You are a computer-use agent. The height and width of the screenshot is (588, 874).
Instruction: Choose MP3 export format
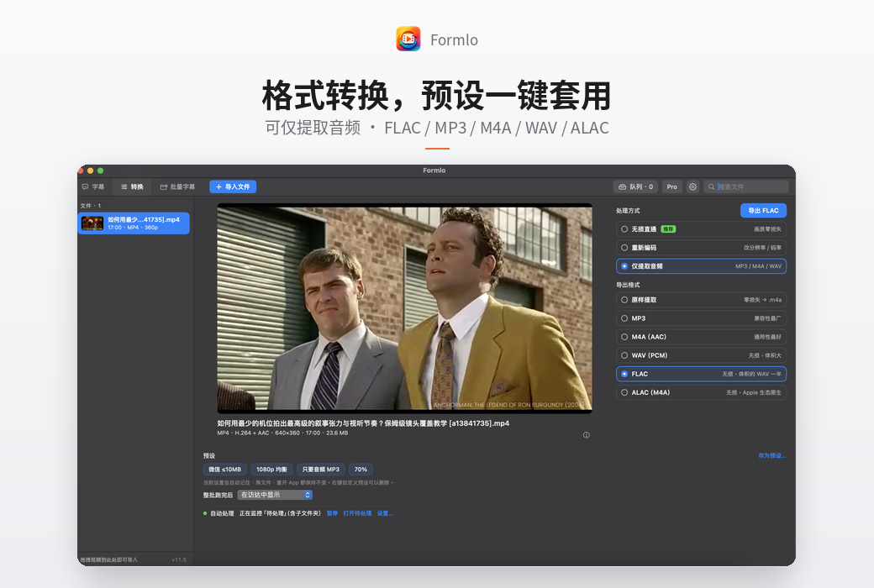(701, 318)
